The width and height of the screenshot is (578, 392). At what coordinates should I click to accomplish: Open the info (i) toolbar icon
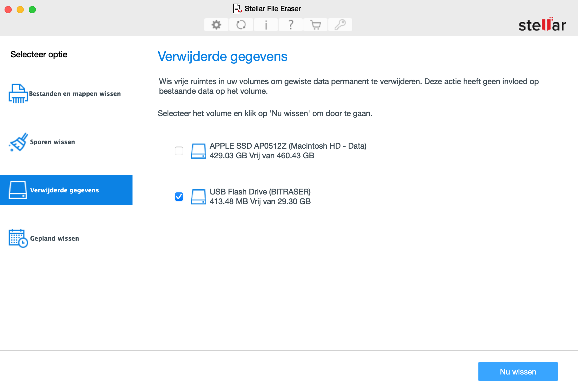266,25
